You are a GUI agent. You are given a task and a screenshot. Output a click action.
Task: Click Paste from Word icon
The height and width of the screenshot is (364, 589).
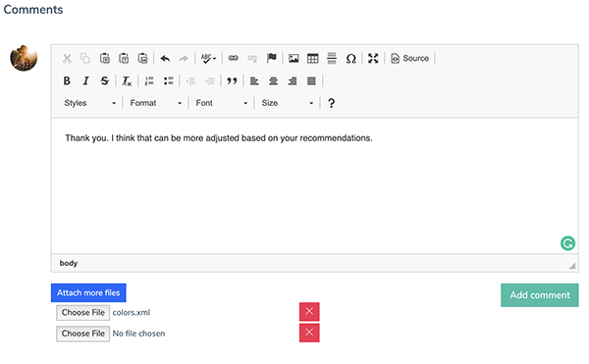click(x=142, y=58)
